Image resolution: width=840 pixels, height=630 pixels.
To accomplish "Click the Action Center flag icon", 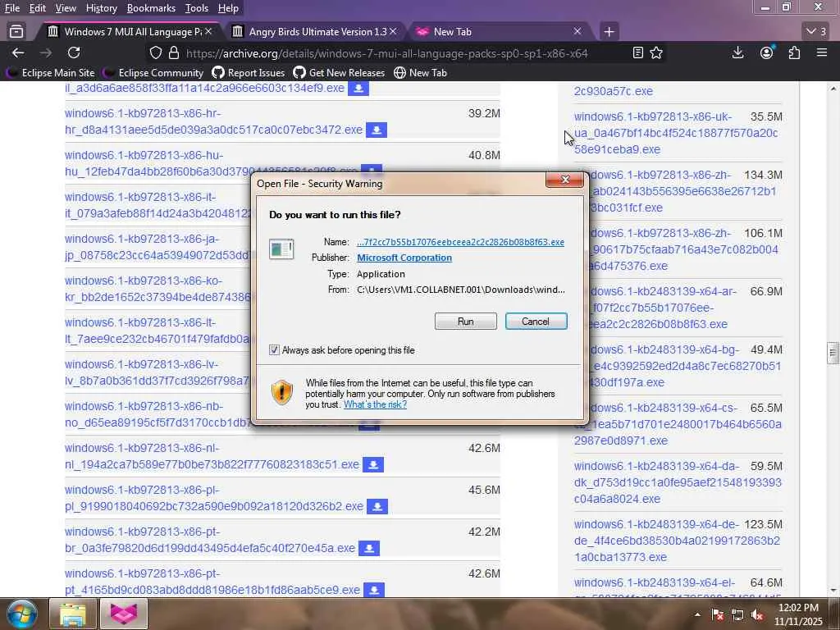I will pyautogui.click(x=717, y=614).
